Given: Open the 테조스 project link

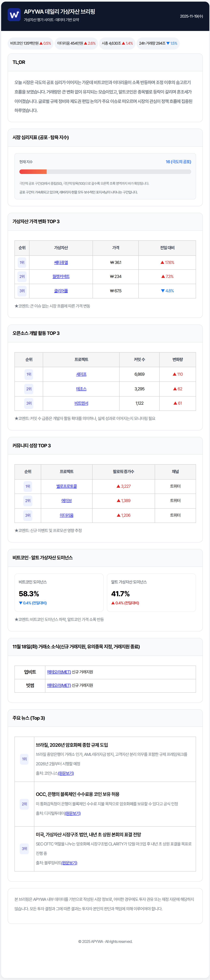Looking at the screenshot, I should 81,389.
